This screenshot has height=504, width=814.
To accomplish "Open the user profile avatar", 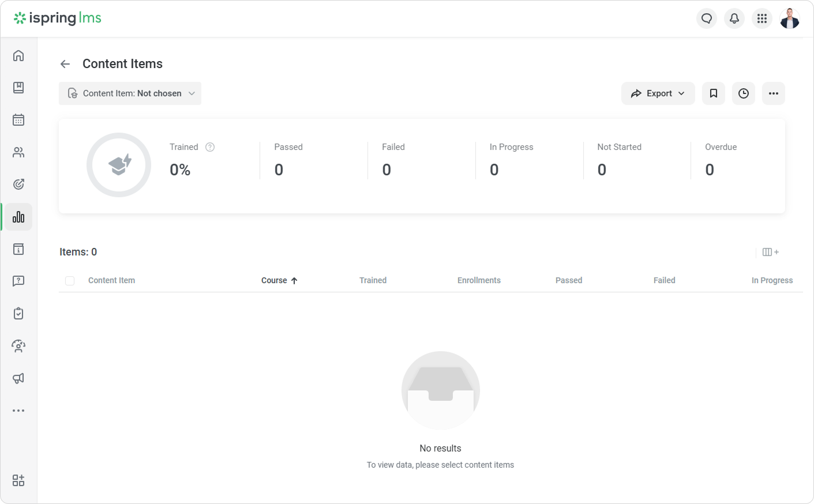I will [790, 18].
